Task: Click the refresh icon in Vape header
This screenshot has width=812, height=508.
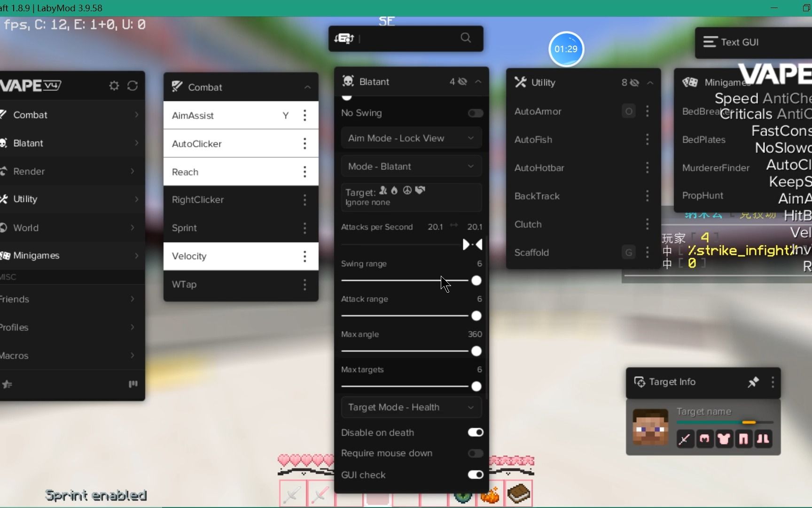Action: coord(133,86)
